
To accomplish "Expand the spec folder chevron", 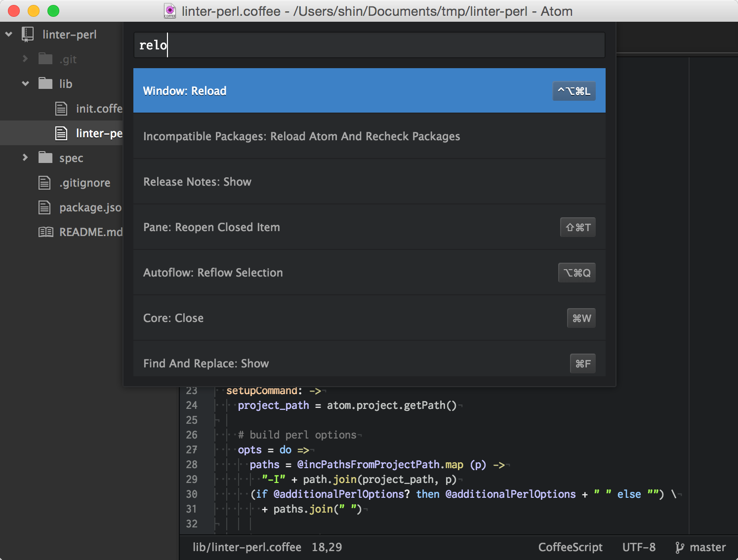I will click(25, 158).
